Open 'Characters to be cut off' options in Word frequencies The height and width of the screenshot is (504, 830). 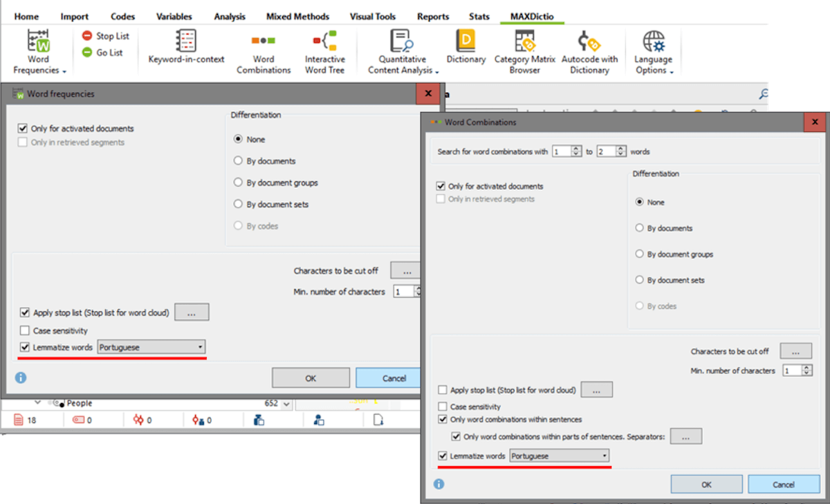pos(405,271)
